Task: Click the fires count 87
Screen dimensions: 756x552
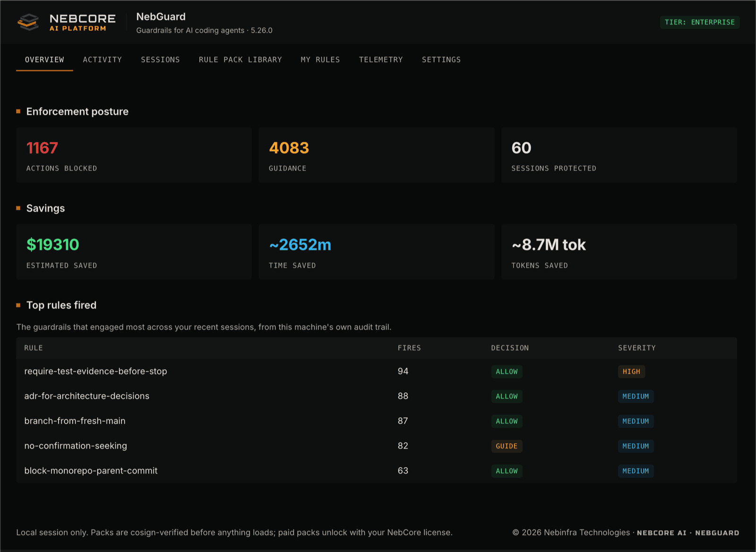Action: click(403, 421)
